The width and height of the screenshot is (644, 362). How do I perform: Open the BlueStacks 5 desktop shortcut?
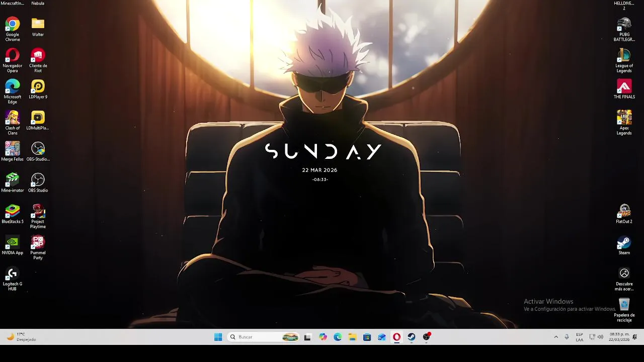[x=13, y=214]
